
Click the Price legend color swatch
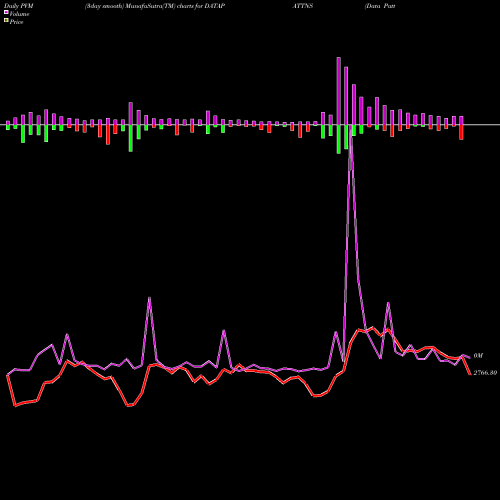6,21
